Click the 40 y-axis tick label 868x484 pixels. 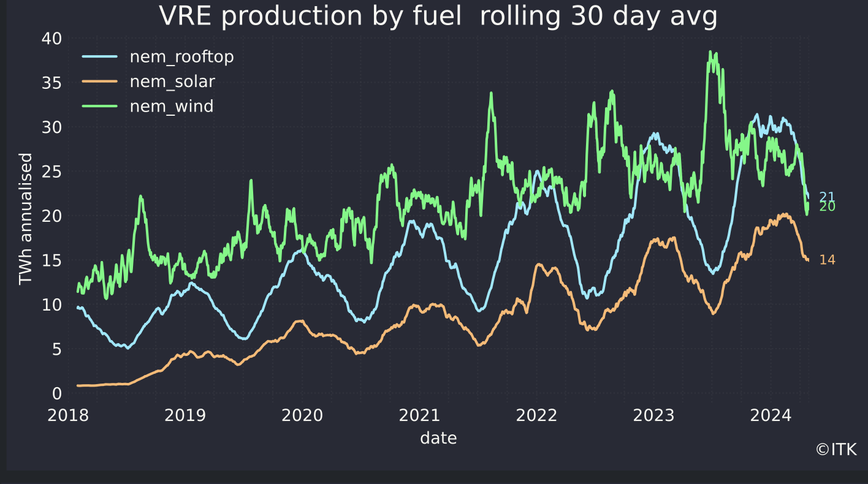tap(51, 39)
